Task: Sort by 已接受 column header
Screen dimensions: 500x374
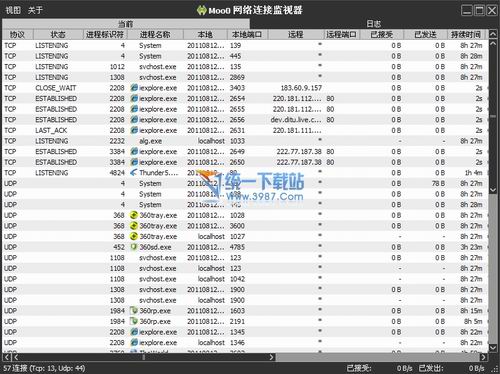Action: coord(381,34)
